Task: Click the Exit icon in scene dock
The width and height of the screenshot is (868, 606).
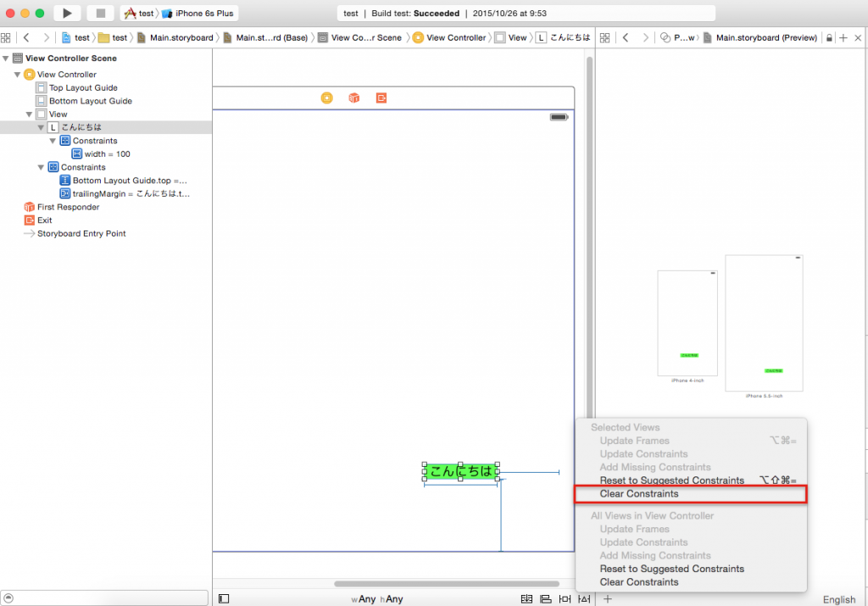Action: [381, 98]
